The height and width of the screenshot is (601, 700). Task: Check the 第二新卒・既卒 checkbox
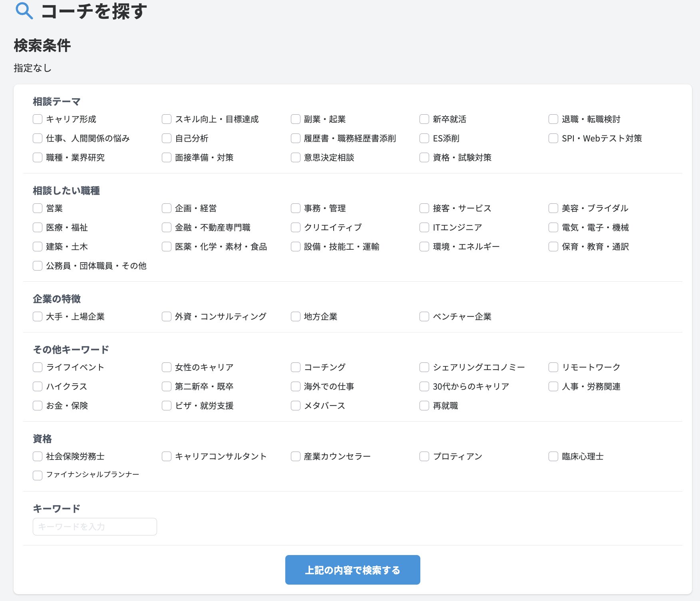click(x=167, y=386)
